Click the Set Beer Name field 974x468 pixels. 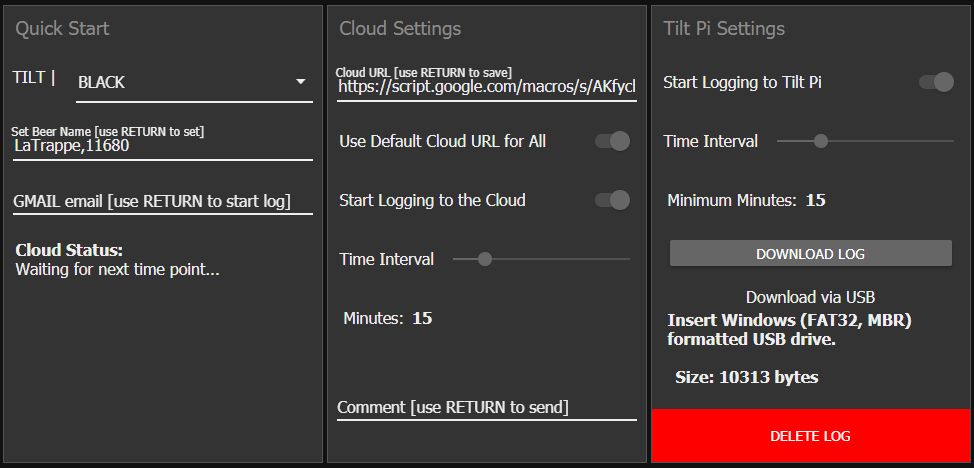coord(162,146)
